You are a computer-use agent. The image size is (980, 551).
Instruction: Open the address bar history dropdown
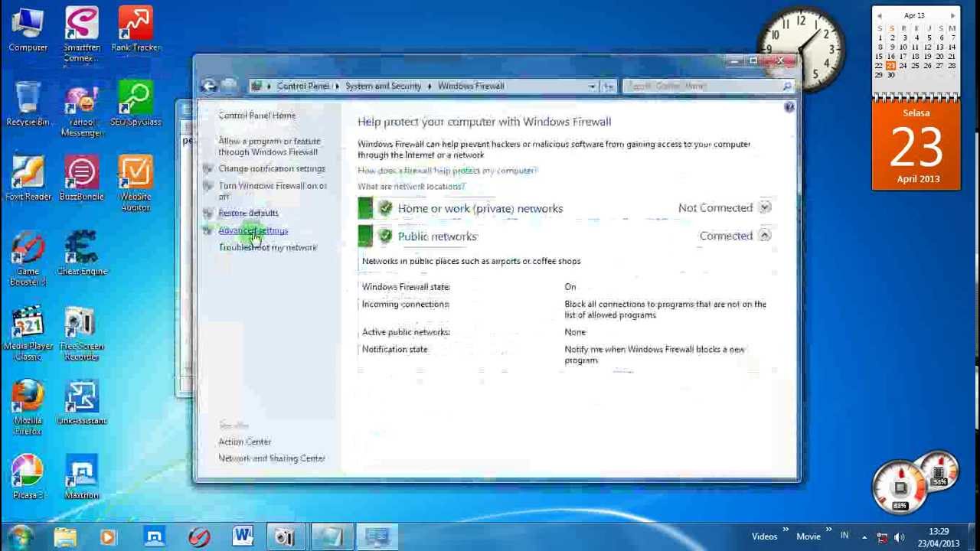click(592, 86)
